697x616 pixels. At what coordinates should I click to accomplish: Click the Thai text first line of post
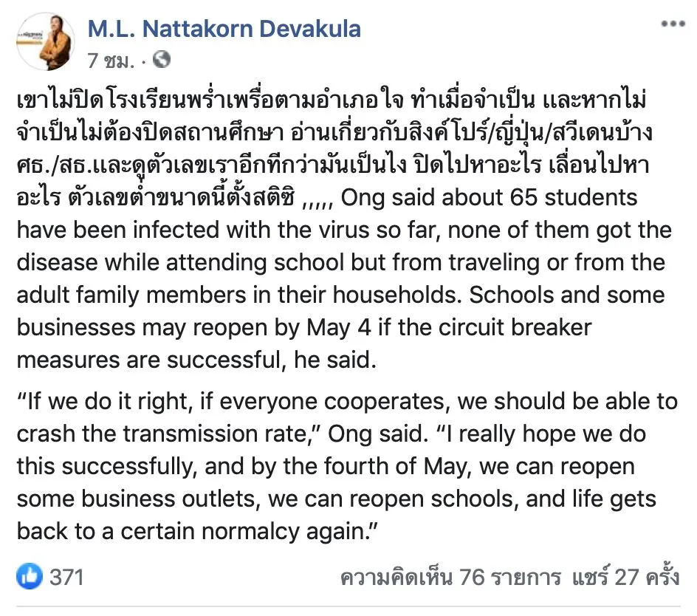[x=332, y=100]
